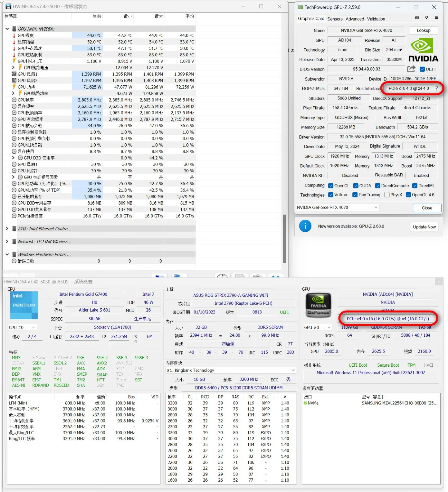Click the thermometer icon for GPU温度
The image size is (448, 492).
(14, 35)
